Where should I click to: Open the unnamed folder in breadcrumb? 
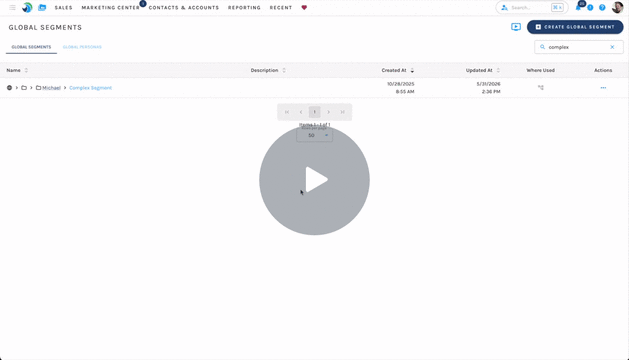click(24, 87)
